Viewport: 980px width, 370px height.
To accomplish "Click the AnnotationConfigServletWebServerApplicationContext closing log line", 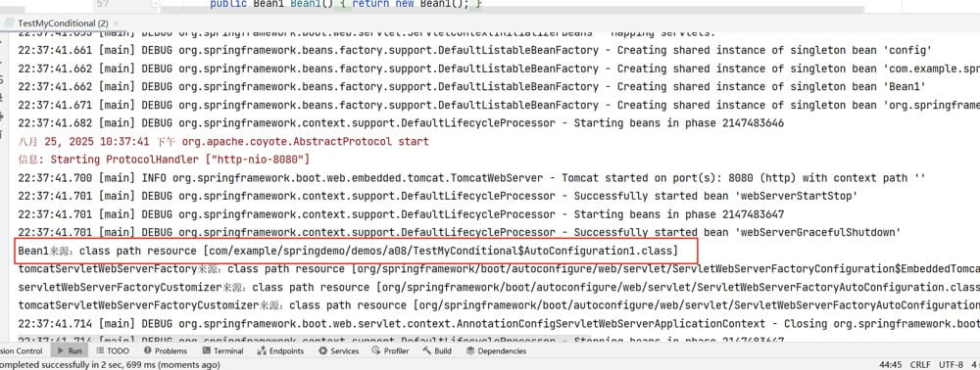I will pyautogui.click(x=499, y=323).
